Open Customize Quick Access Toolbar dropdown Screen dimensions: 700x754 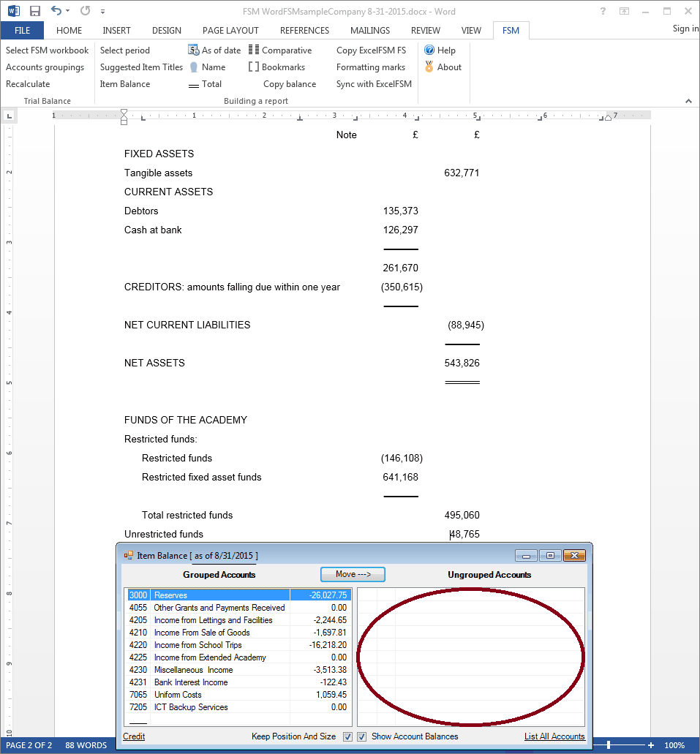tap(102, 11)
